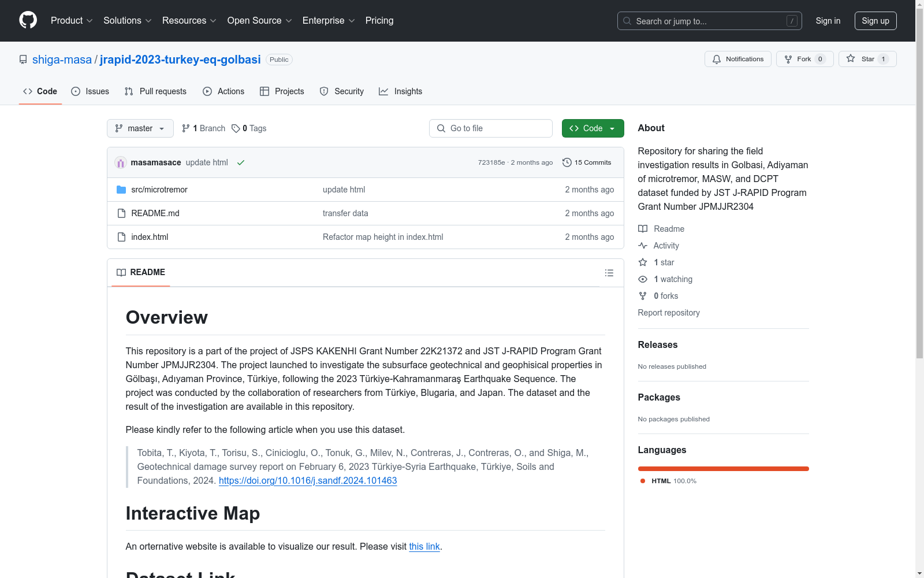This screenshot has width=924, height=578.
Task: Open the Report repository link
Action: pyautogui.click(x=669, y=313)
